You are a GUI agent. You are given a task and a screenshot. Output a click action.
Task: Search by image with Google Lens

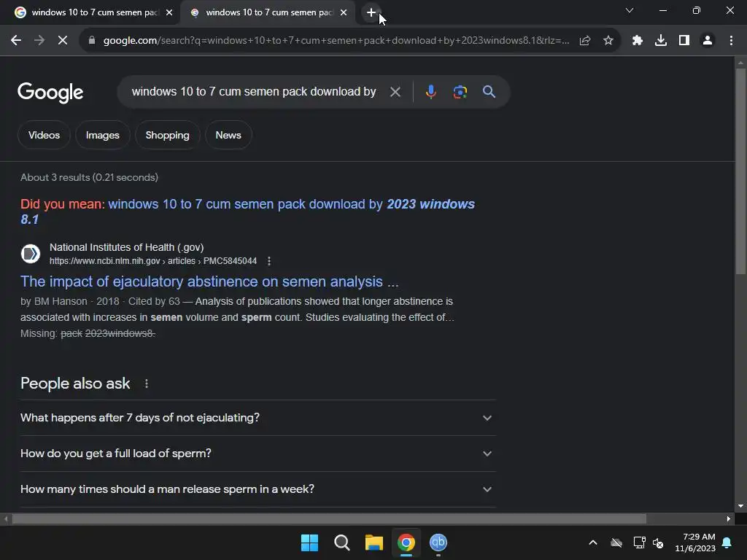tap(460, 91)
